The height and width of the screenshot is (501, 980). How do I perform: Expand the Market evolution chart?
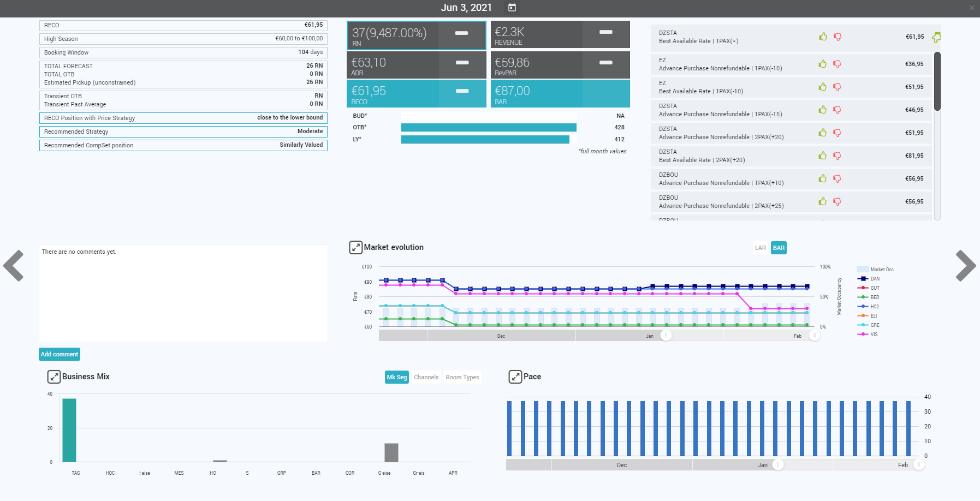pyautogui.click(x=355, y=248)
